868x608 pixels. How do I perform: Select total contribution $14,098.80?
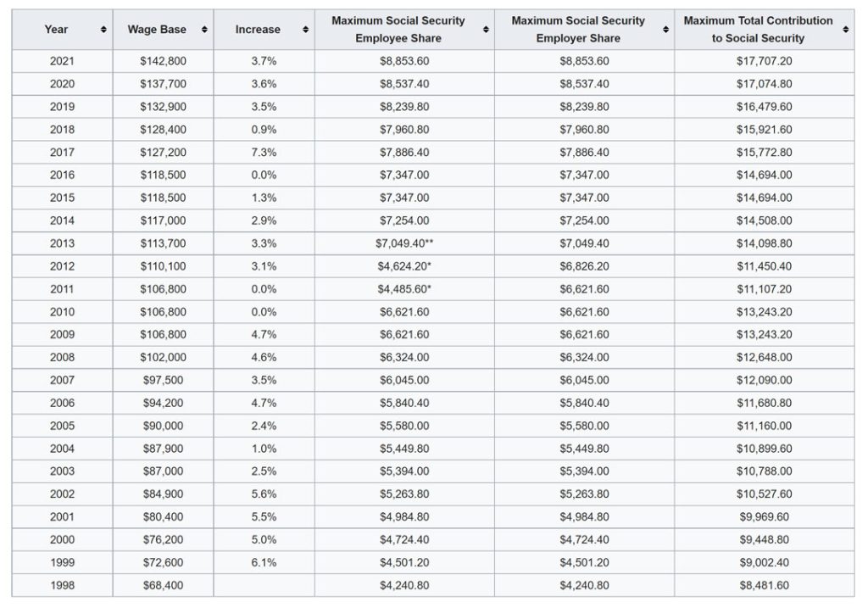pyautogui.click(x=764, y=243)
